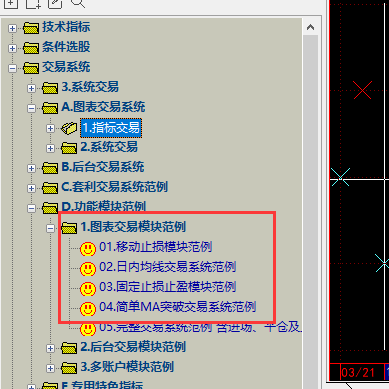Expand the 技术指标 folder node
The height and width of the screenshot is (389, 389).
(12, 28)
